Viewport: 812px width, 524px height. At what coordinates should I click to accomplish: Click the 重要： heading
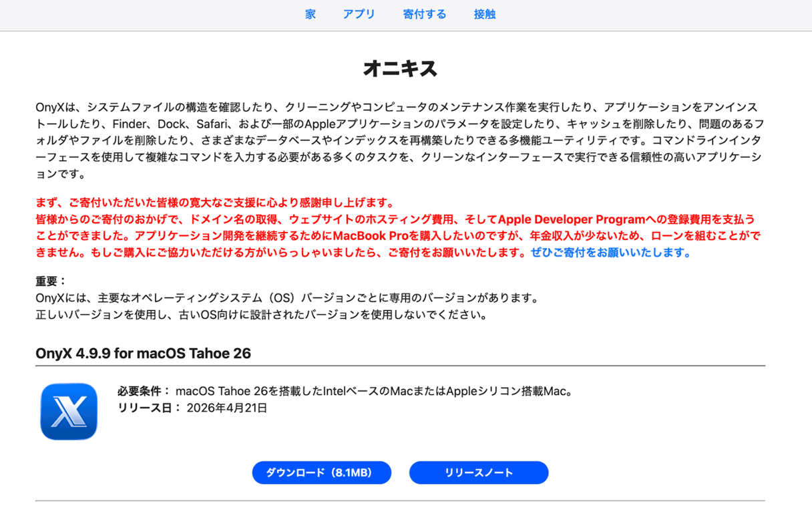click(x=51, y=281)
